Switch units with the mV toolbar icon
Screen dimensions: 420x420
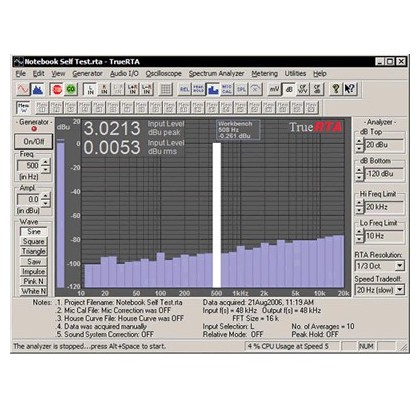coord(274,89)
